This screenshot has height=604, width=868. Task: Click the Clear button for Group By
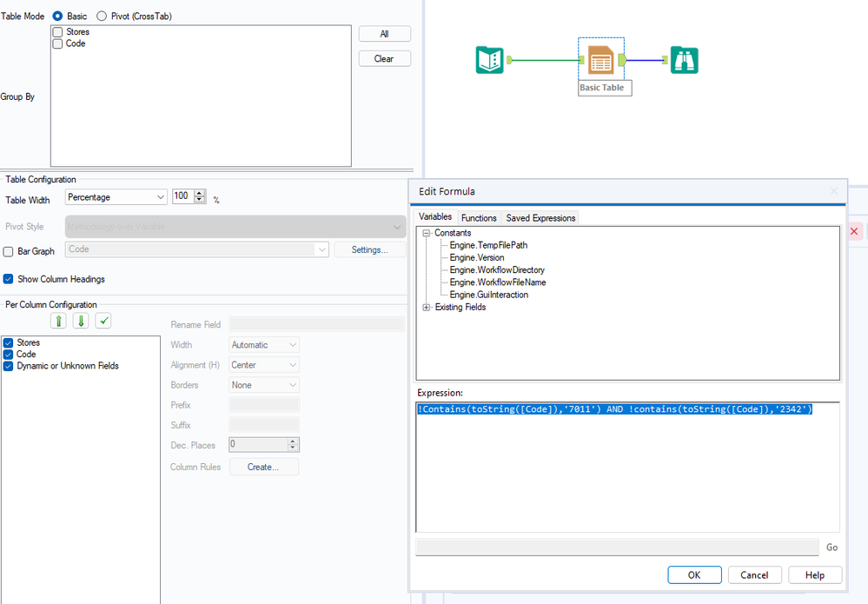[384, 59]
